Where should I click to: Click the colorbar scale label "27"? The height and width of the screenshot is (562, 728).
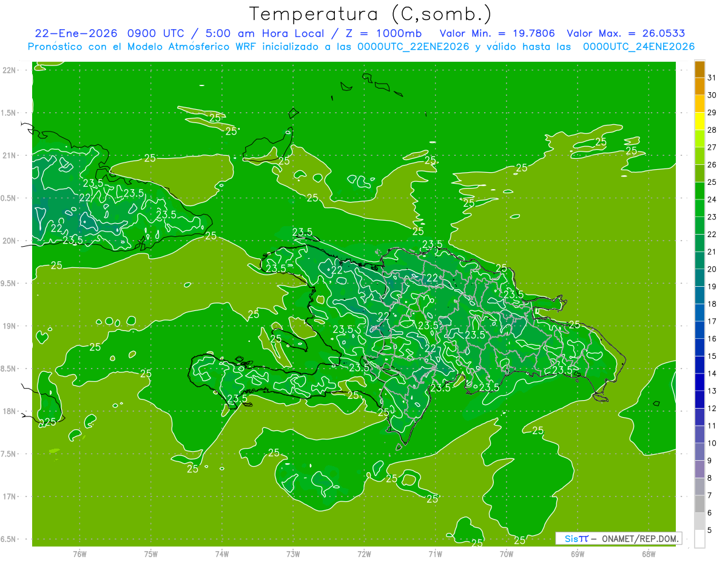[712, 147]
